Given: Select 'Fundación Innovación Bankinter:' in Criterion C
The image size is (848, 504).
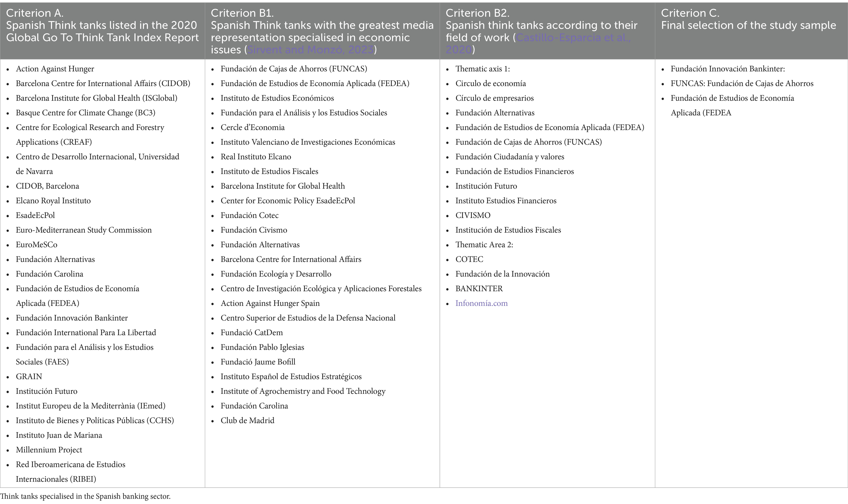Looking at the screenshot, I should (728, 69).
